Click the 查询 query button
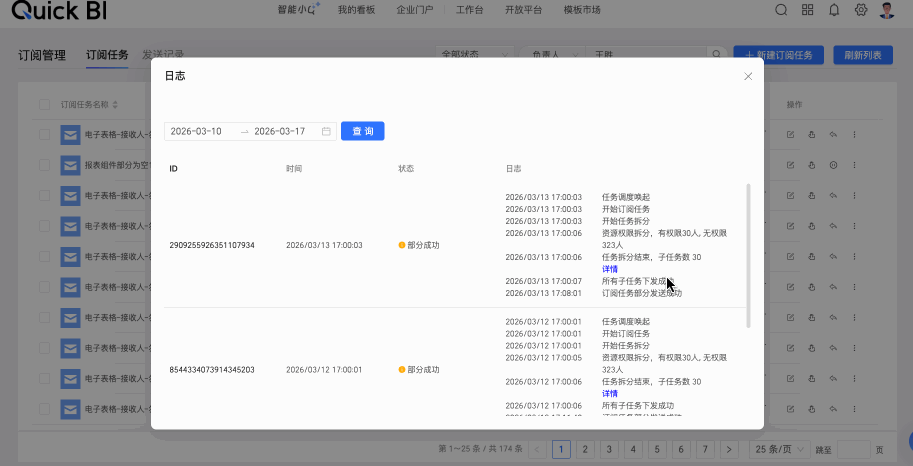 tap(362, 131)
